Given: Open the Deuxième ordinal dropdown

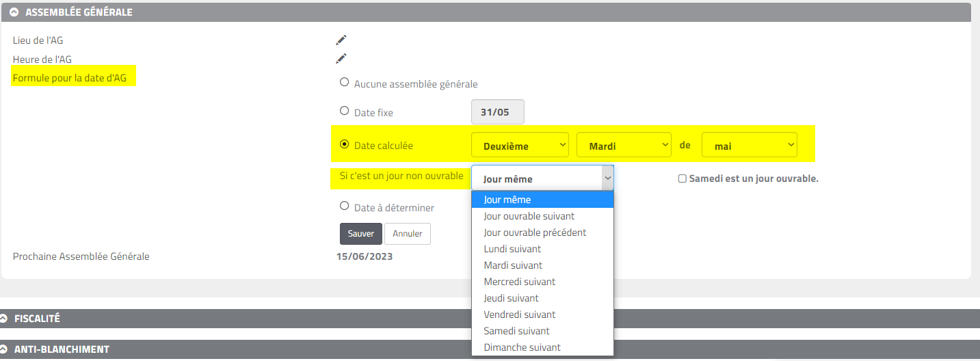Looking at the screenshot, I should tap(520, 146).
